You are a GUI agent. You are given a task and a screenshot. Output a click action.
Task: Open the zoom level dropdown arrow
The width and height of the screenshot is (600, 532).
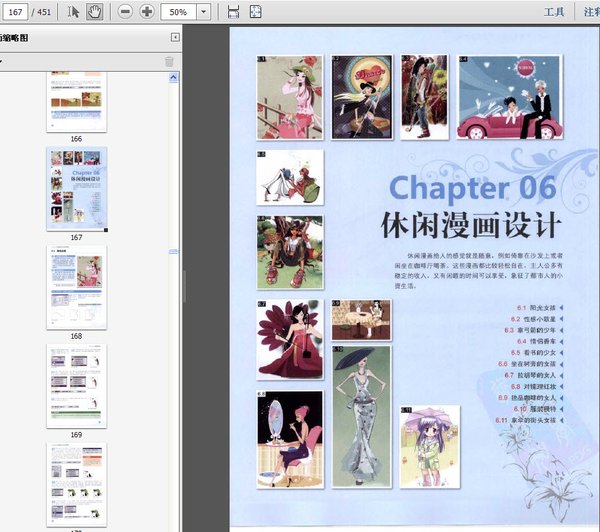(x=204, y=12)
